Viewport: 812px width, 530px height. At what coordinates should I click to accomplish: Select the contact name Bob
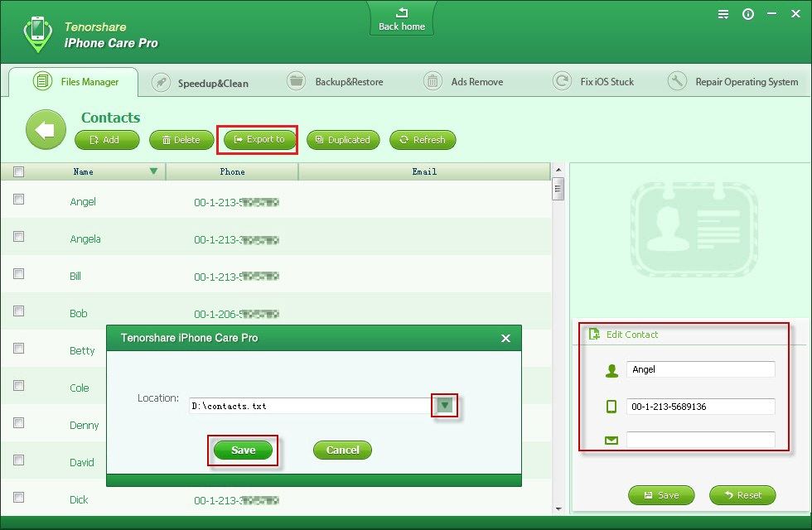(x=79, y=314)
